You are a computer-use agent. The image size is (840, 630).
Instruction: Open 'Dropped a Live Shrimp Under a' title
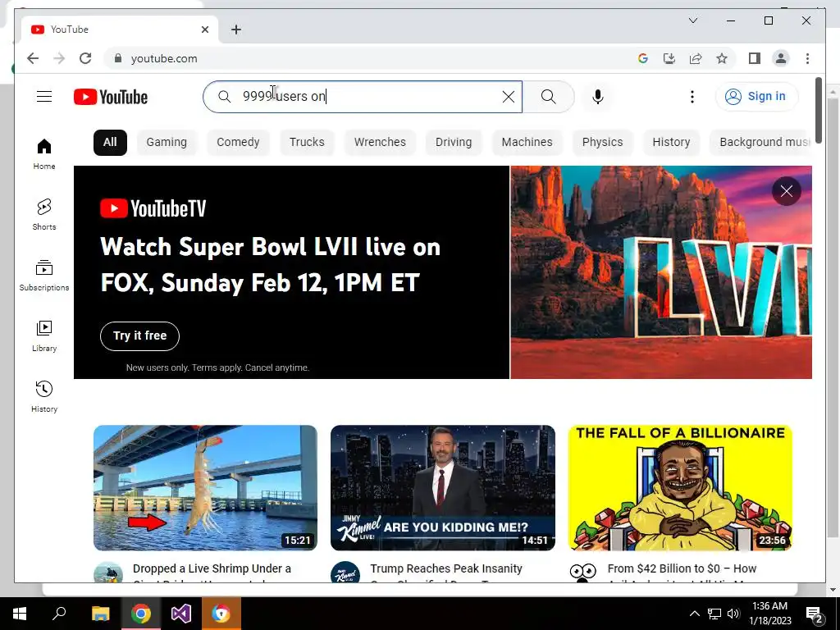(212, 568)
